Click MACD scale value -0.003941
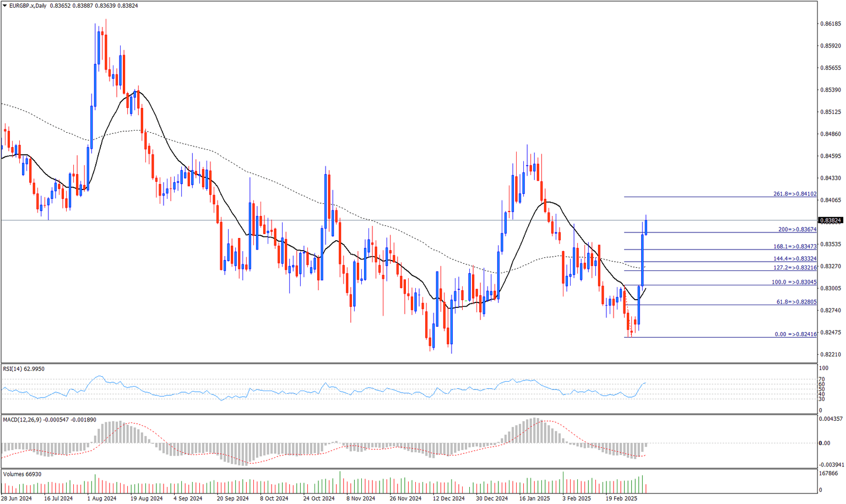The width and height of the screenshot is (846, 504). [831, 464]
